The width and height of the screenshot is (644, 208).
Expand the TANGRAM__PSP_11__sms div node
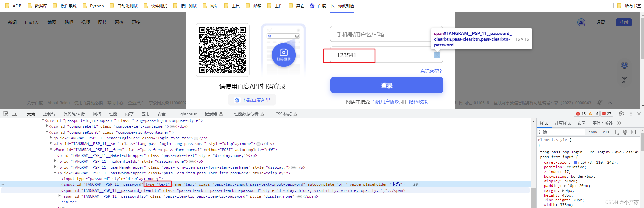pos(51,144)
